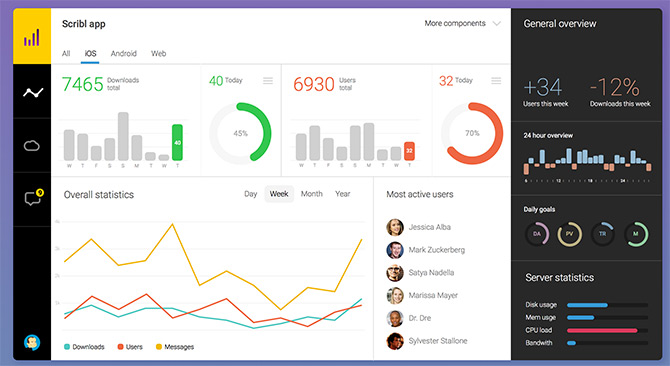
Task: Open the cloud section in sidebar
Action: tap(32, 146)
